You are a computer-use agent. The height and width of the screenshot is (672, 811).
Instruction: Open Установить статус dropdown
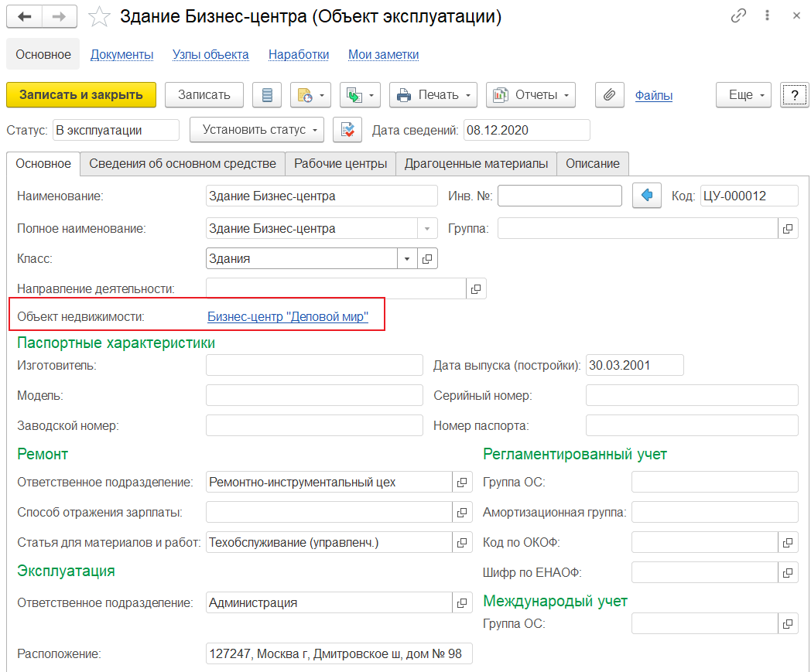pyautogui.click(x=256, y=130)
